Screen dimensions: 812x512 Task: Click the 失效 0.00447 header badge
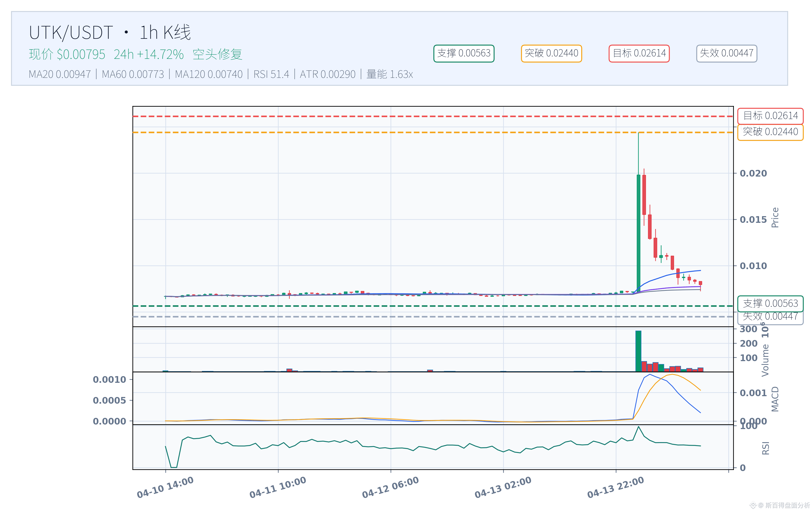coord(727,53)
